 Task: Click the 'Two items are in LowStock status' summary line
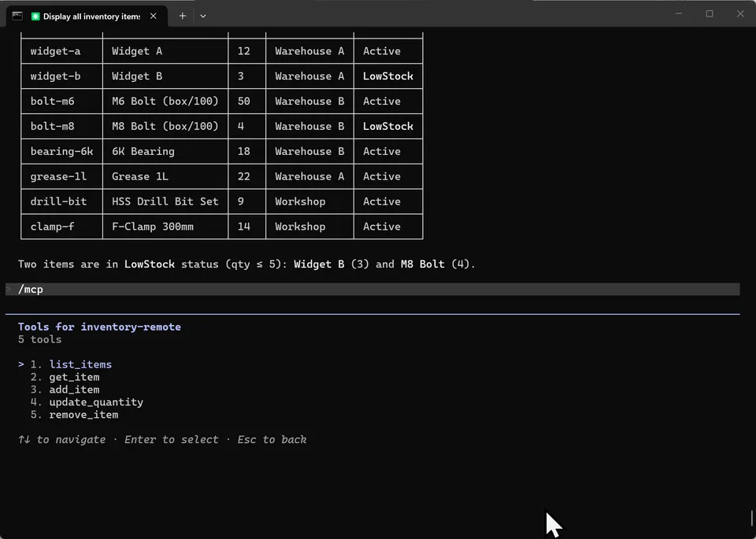point(246,264)
